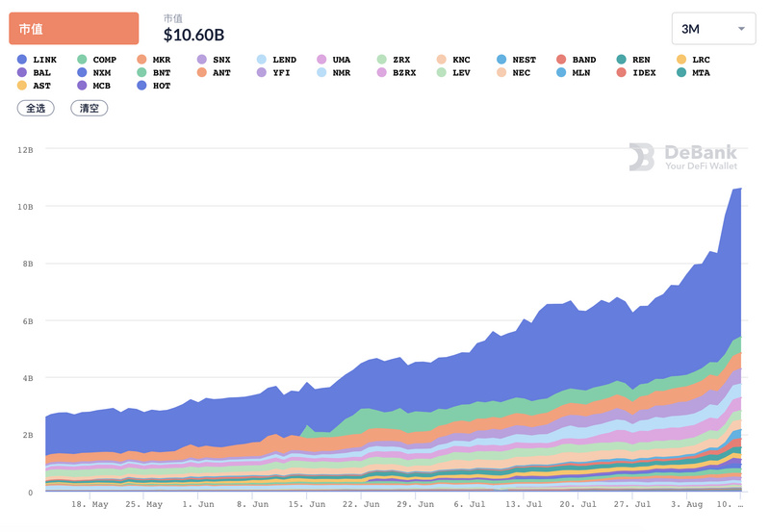The width and height of the screenshot is (770, 532).
Task: Click the 15. Jun point on chart axis
Action: [x=306, y=504]
